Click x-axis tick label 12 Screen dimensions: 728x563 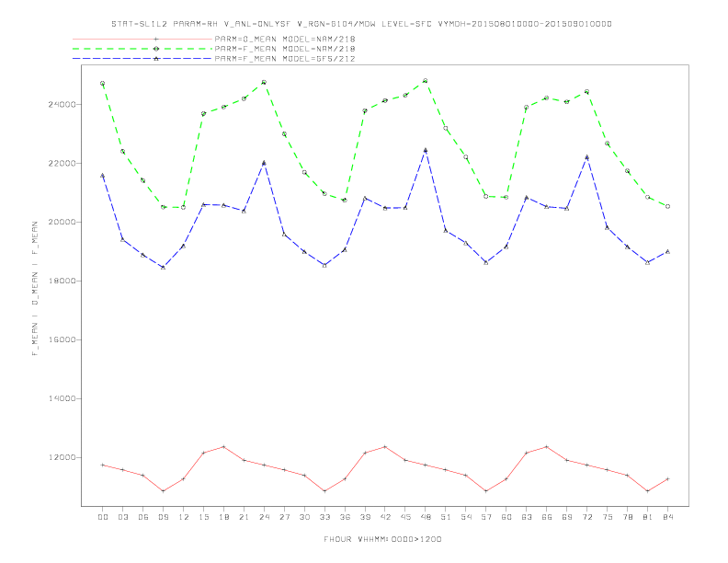pyautogui.click(x=184, y=517)
